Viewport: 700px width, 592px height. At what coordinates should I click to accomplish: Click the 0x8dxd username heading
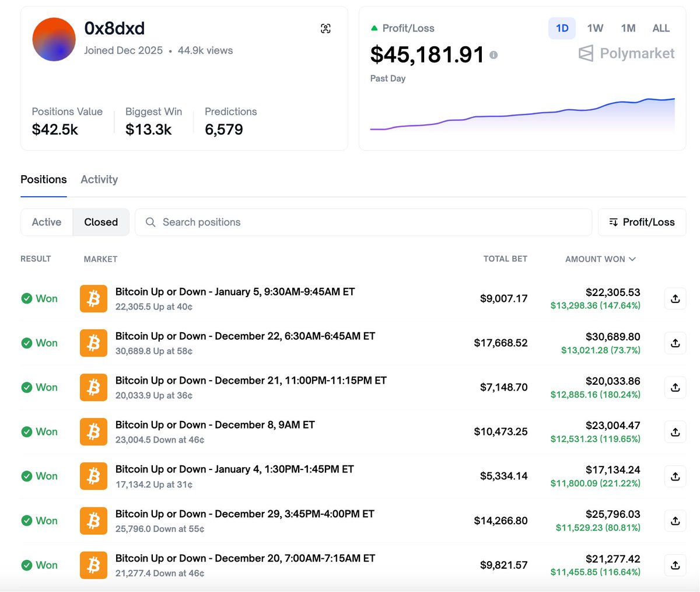114,28
